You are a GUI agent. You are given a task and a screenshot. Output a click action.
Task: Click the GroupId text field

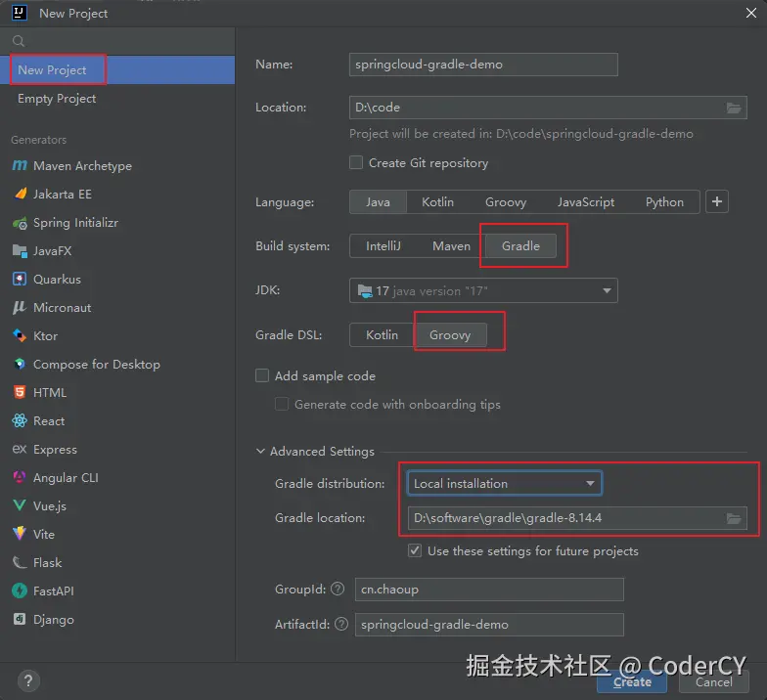pyautogui.click(x=489, y=590)
